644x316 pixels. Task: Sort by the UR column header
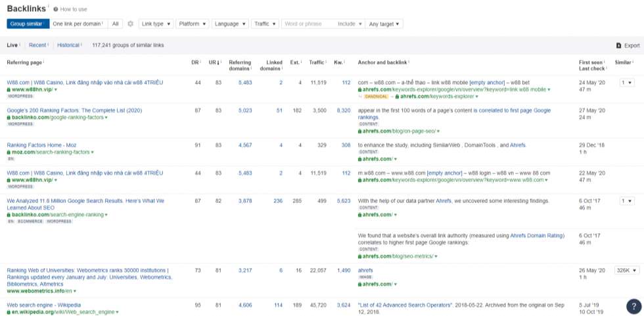point(214,62)
